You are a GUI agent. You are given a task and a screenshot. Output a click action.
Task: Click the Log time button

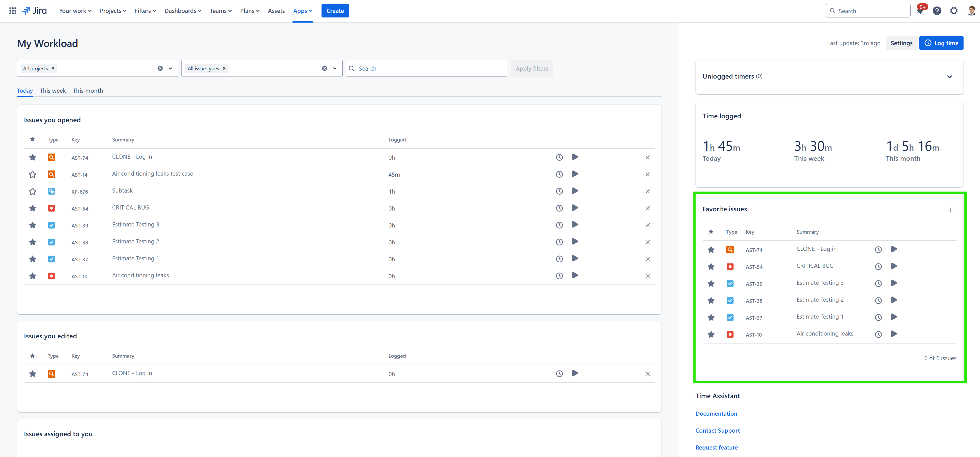click(x=941, y=43)
